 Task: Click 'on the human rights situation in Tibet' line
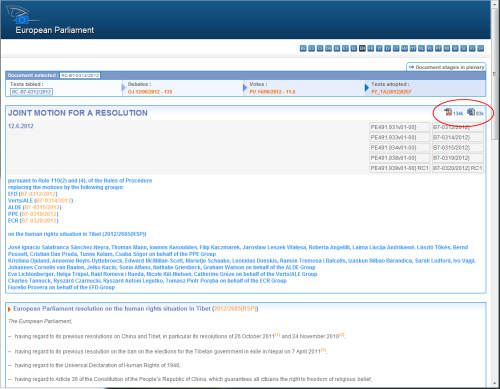(77, 234)
